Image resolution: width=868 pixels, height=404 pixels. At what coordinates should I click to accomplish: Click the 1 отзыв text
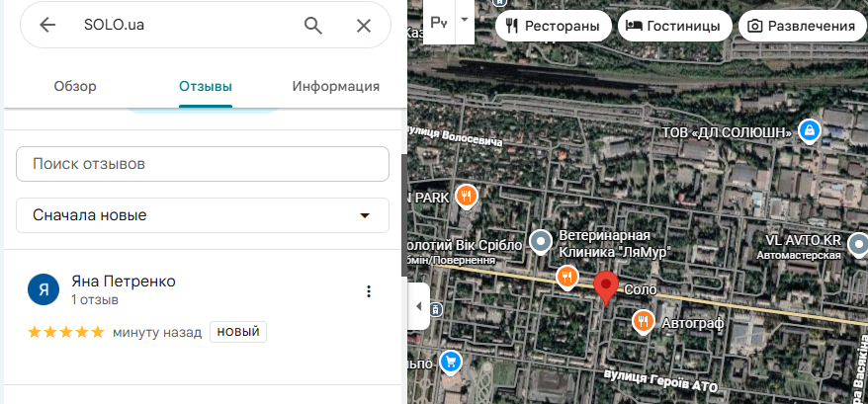95,300
